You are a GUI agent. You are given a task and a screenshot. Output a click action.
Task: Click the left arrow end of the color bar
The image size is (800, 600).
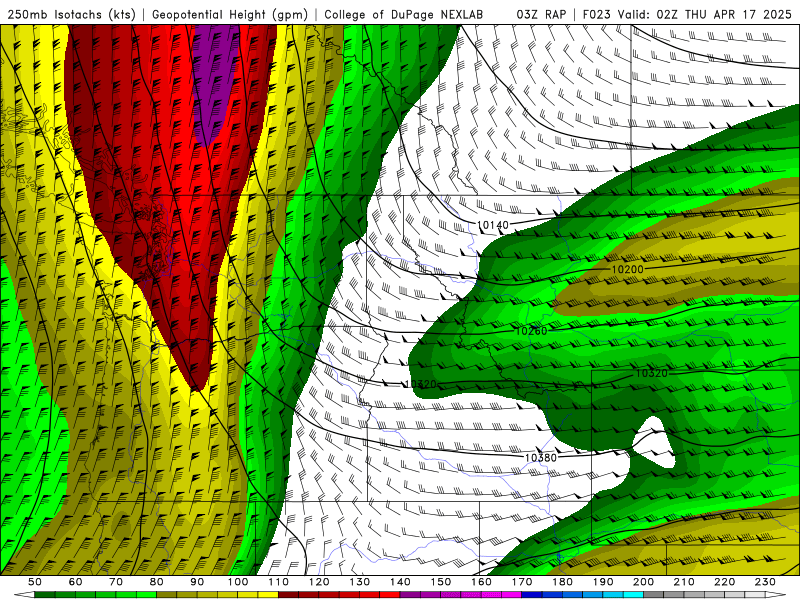24,594
